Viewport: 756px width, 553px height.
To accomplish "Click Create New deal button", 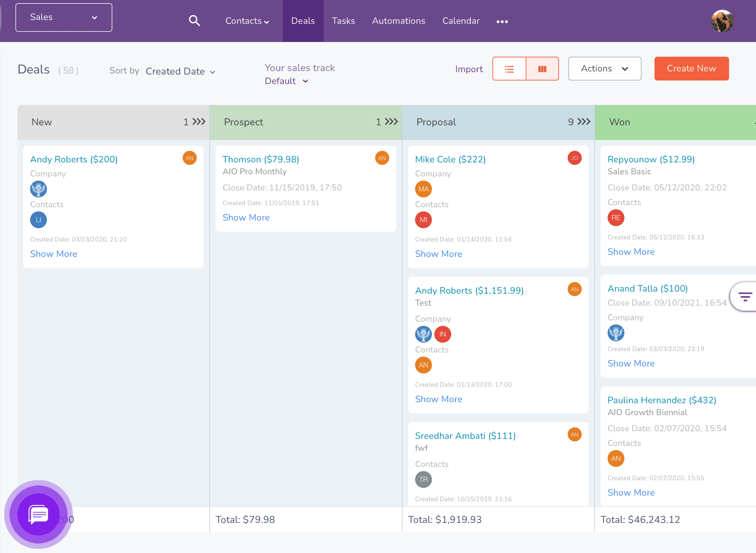I will point(692,68).
